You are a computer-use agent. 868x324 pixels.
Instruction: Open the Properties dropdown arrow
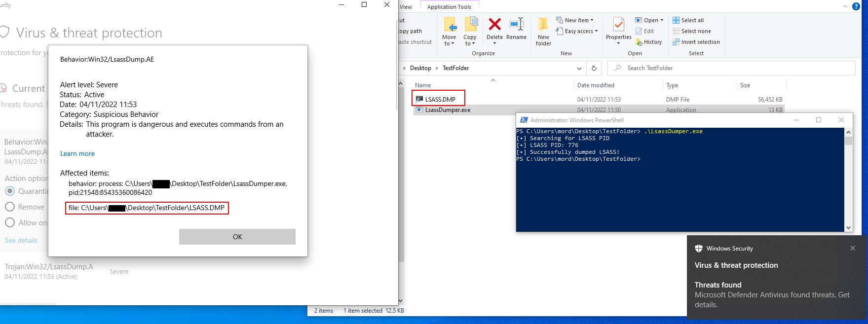click(x=618, y=43)
